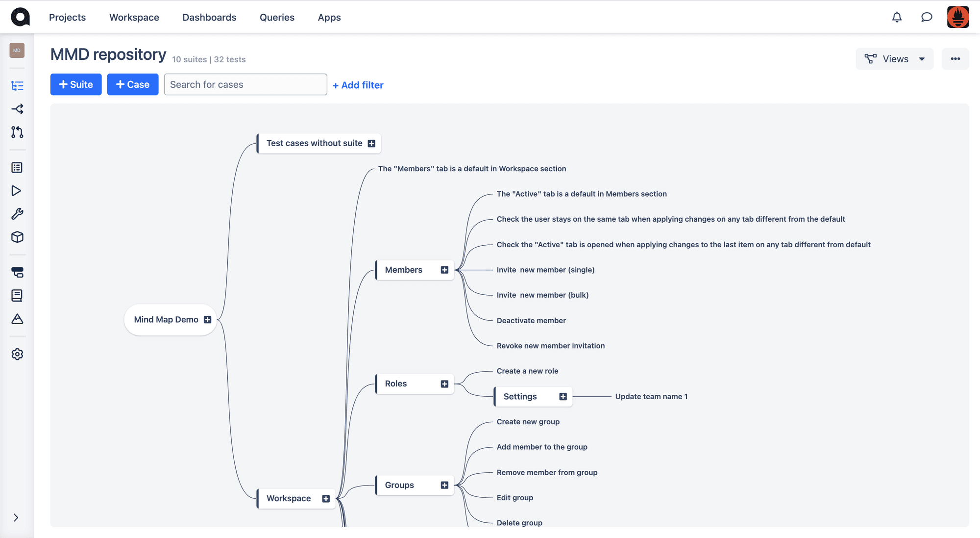Click the '10 suites | 32 tests' counter
980x538 pixels.
point(209,59)
